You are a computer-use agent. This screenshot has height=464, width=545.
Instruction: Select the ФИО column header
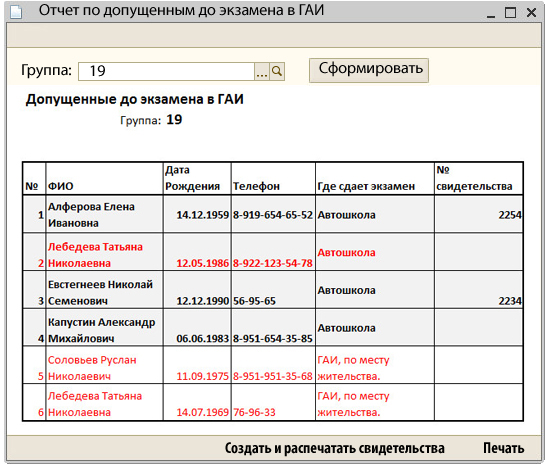pos(104,178)
